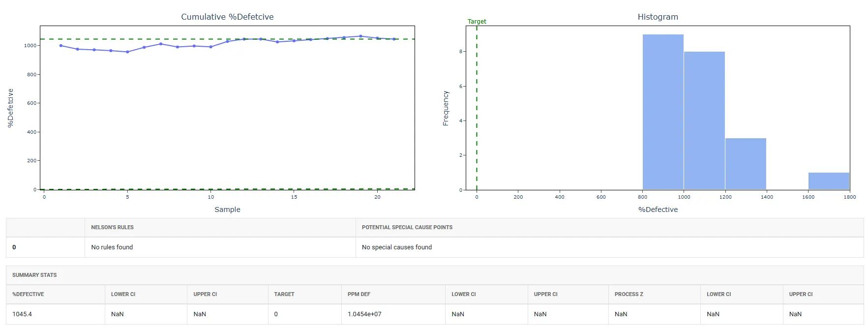Click the small histogram bar at 1600-1800
Viewport: 868px width, 330px height.
pyautogui.click(x=829, y=181)
